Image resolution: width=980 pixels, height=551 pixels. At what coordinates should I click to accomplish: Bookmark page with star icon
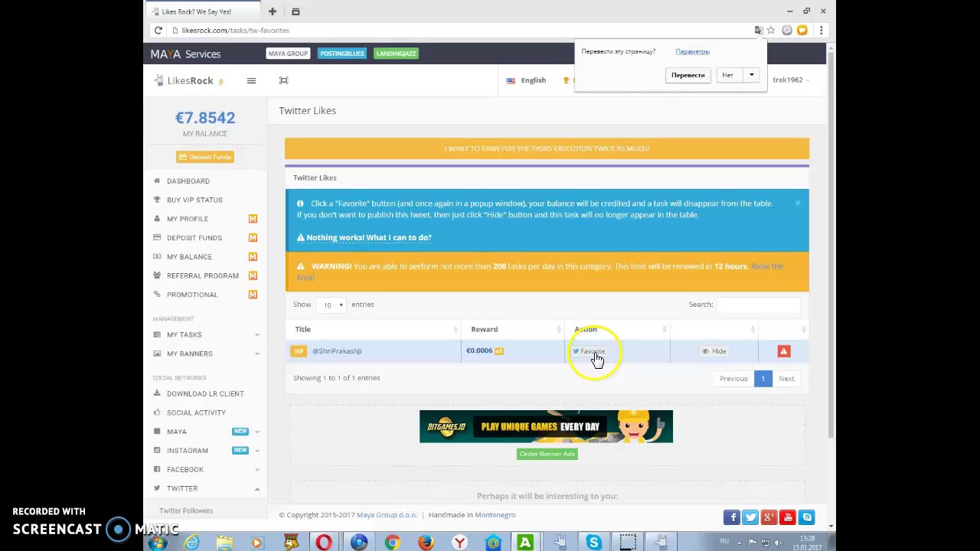click(x=771, y=31)
